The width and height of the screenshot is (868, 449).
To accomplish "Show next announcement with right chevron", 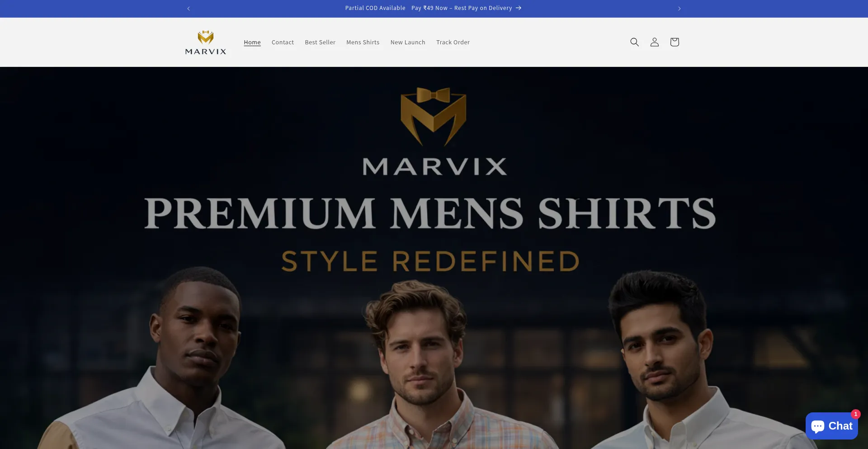I will pos(679,9).
